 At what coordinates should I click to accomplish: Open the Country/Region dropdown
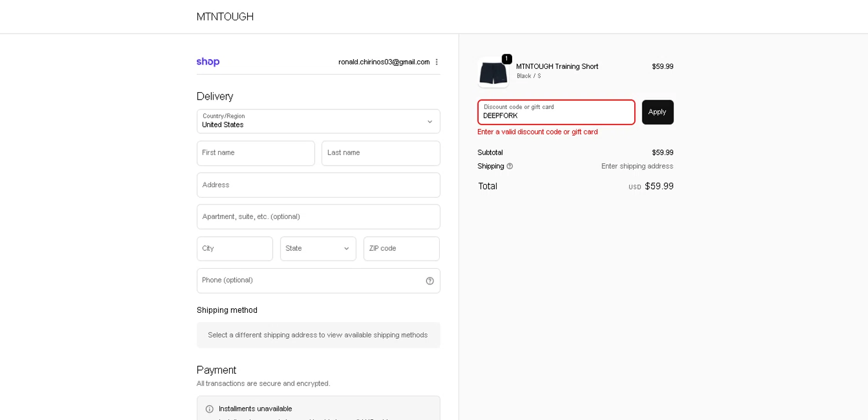click(x=318, y=122)
